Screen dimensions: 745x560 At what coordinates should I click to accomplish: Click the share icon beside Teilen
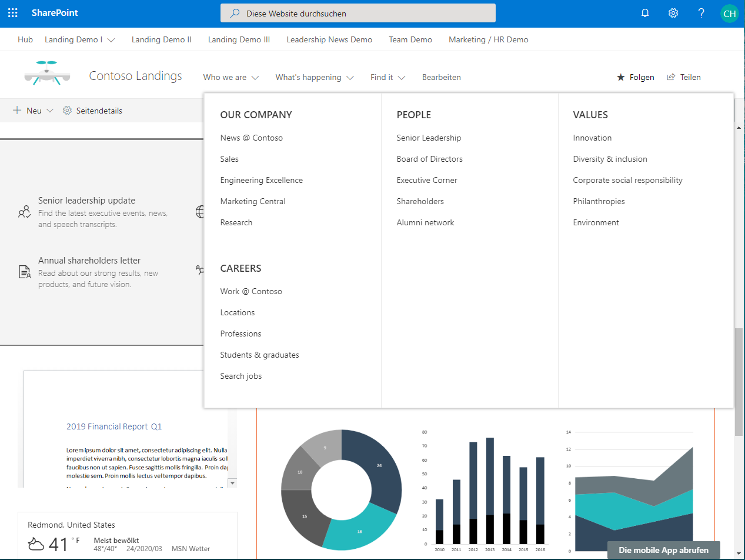(x=671, y=77)
